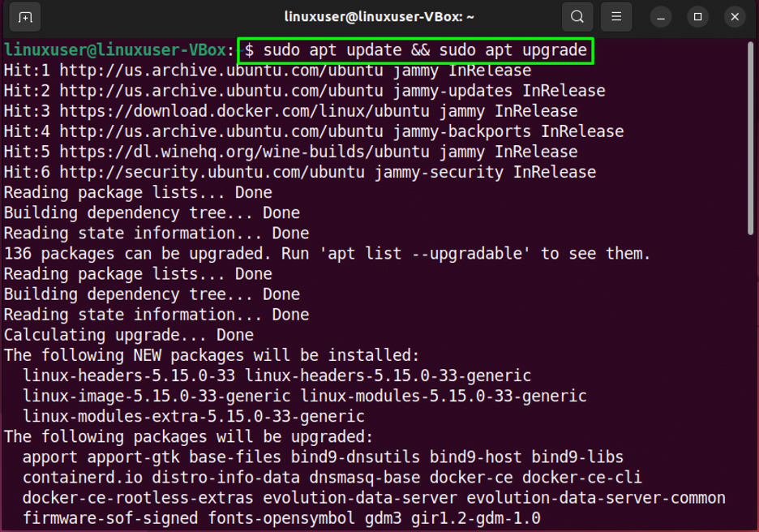
Task: Minimize the terminal window
Action: 661,17
